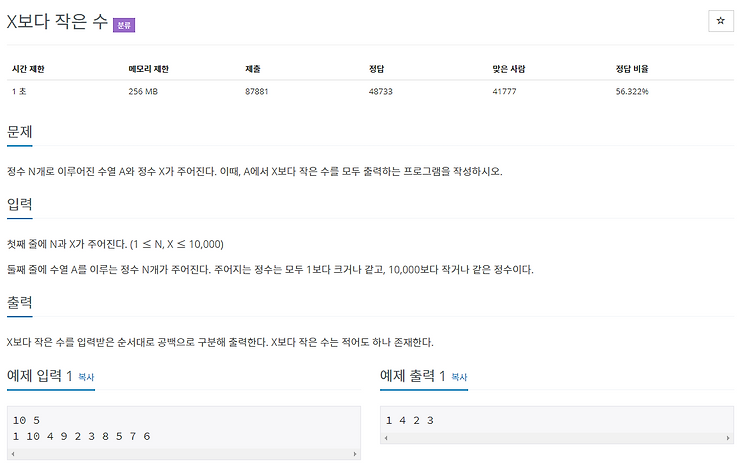Click the 복사 link next to 예제 출력 1
Image resolution: width=750 pixels, height=469 pixels.
pyautogui.click(x=459, y=377)
